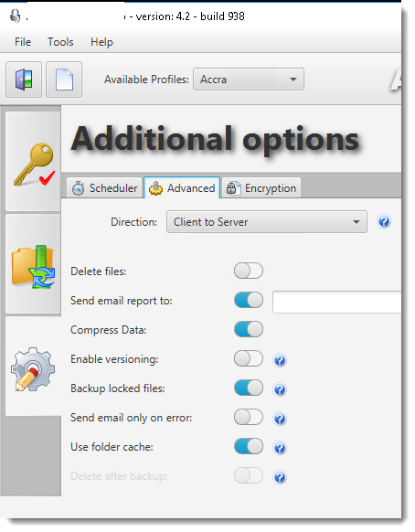
Task: Click the new blank profile page icon
Action: [64, 80]
